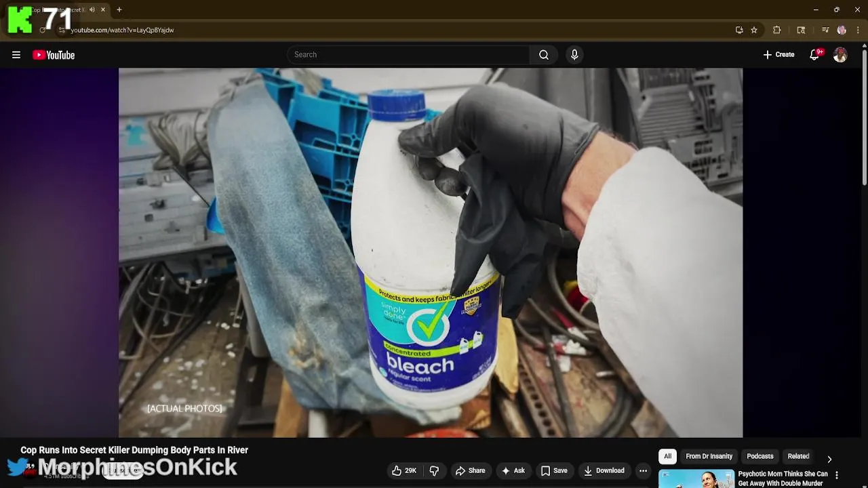868x488 pixels.
Task: Restore down the browser window
Action: 837,9
